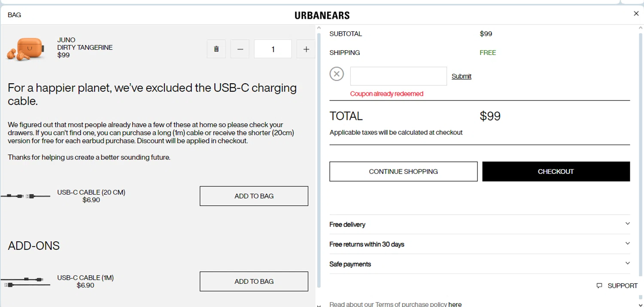Image resolution: width=644 pixels, height=307 pixels.
Task: Add USB-C Cable (20 cm) to bag
Action: click(254, 196)
